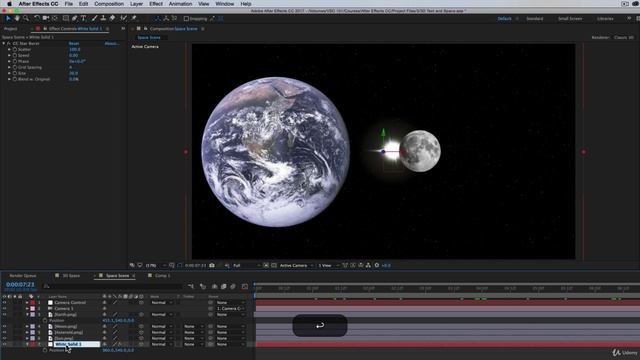The height and width of the screenshot is (360, 640).
Task: Select the Brush tool
Action: (95, 18)
